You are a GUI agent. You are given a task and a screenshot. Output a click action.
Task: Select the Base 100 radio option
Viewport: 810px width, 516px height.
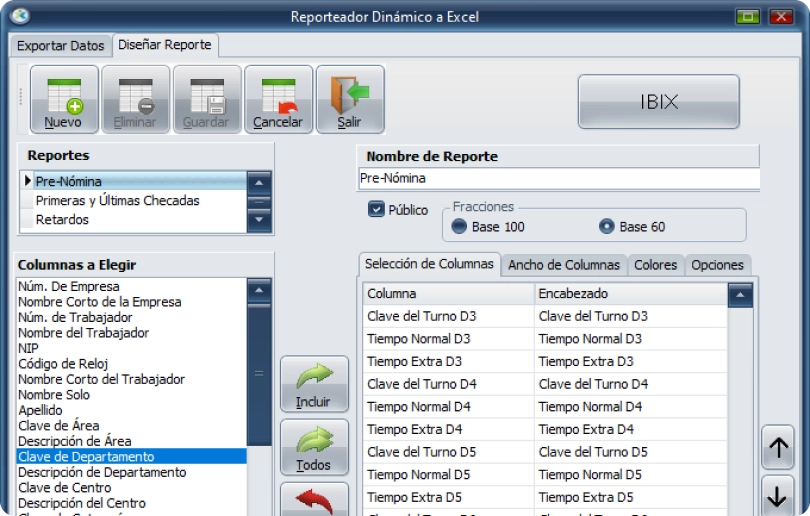(459, 227)
